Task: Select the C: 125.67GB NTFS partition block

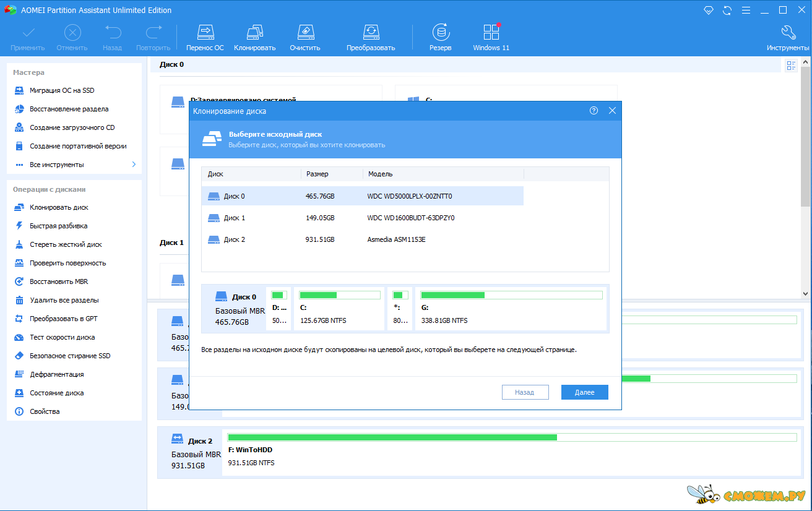Action: [x=339, y=308]
